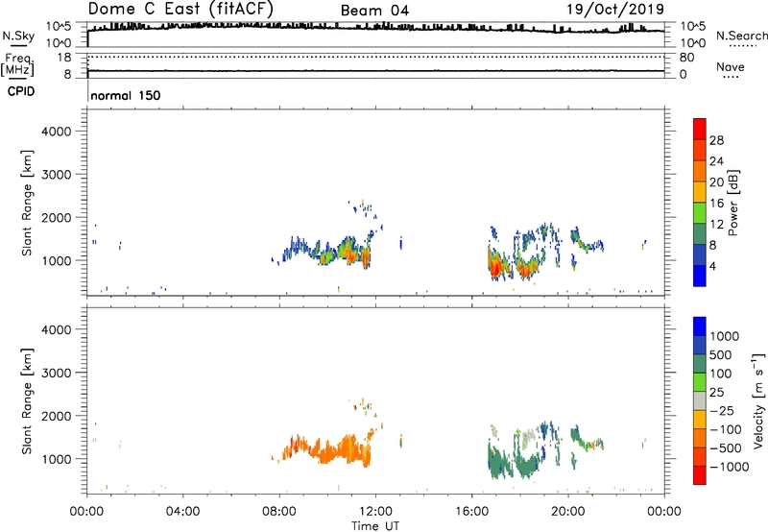Click the '0' Nave axis value

(683, 75)
